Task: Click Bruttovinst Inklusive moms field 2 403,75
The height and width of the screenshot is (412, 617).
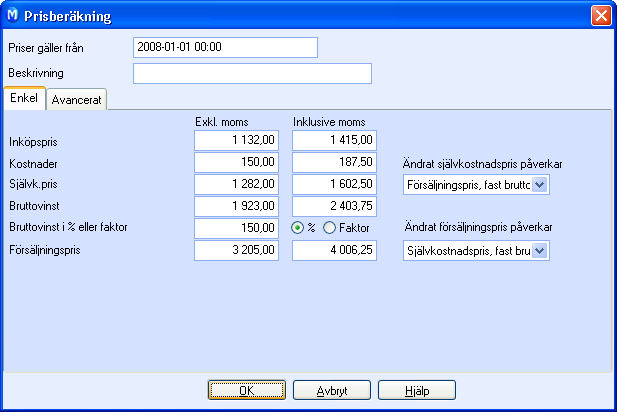Action: point(334,206)
